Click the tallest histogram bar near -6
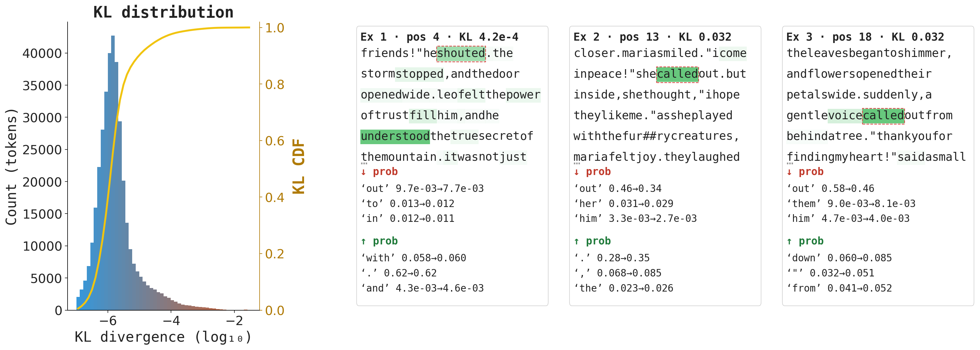980x350 pixels. coord(113,173)
